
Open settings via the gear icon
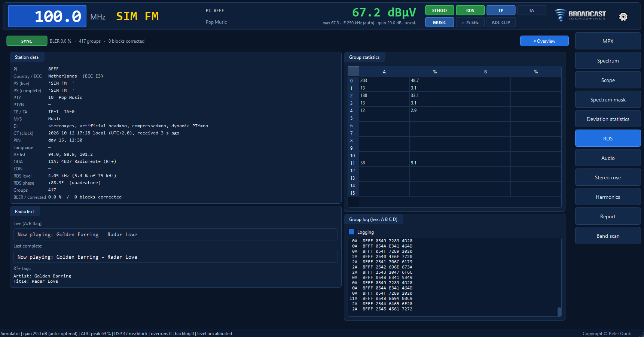click(623, 16)
